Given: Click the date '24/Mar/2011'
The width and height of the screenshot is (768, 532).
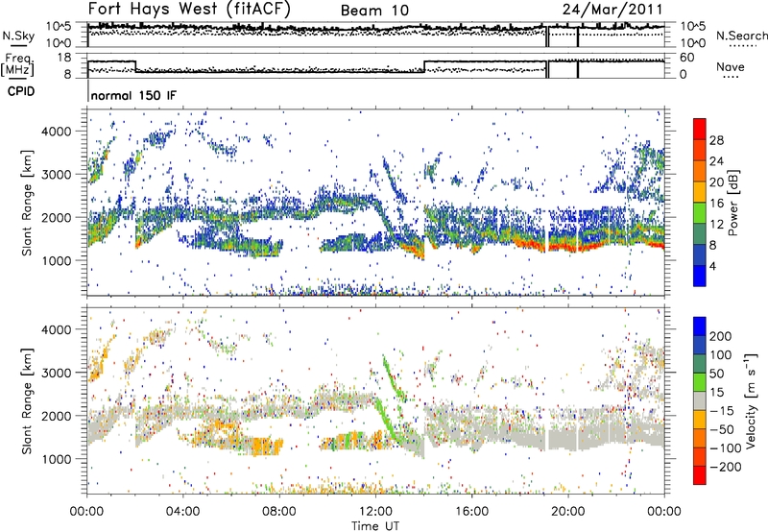Looking at the screenshot, I should [612, 10].
